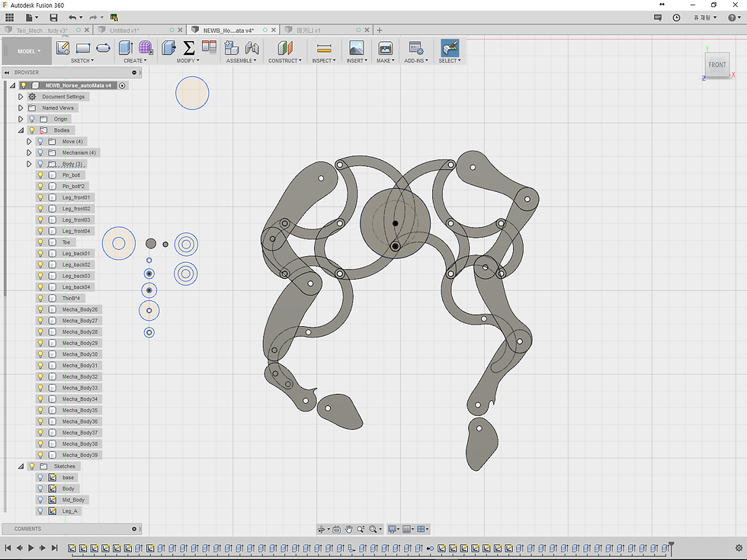Toggle the Origin folder visibility lightbulb
Image resolution: width=747 pixels, height=560 pixels.
click(31, 119)
